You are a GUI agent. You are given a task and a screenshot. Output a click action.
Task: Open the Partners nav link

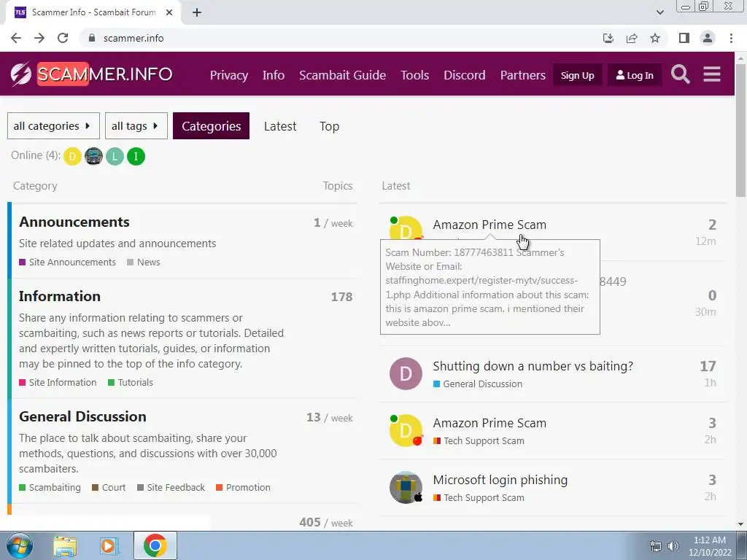click(x=522, y=75)
